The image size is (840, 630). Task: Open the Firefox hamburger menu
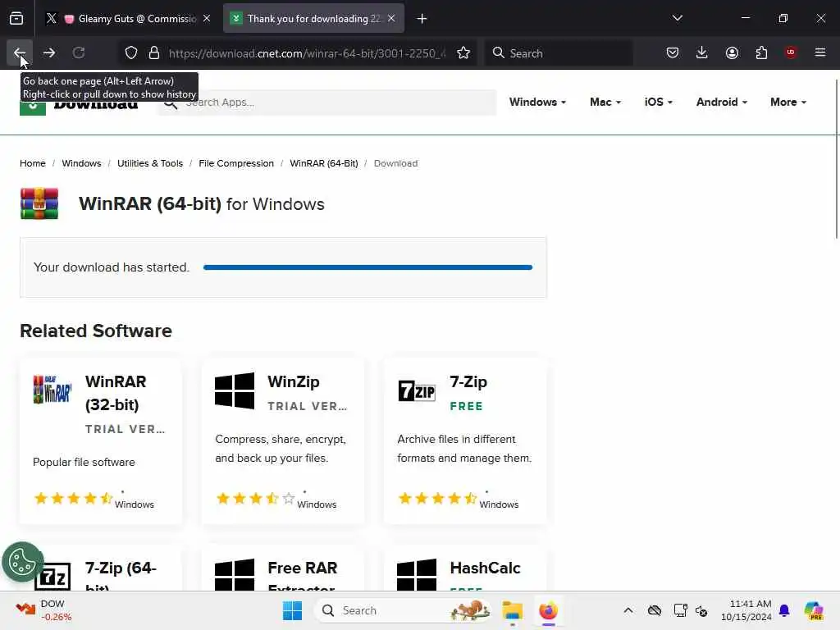820,52
